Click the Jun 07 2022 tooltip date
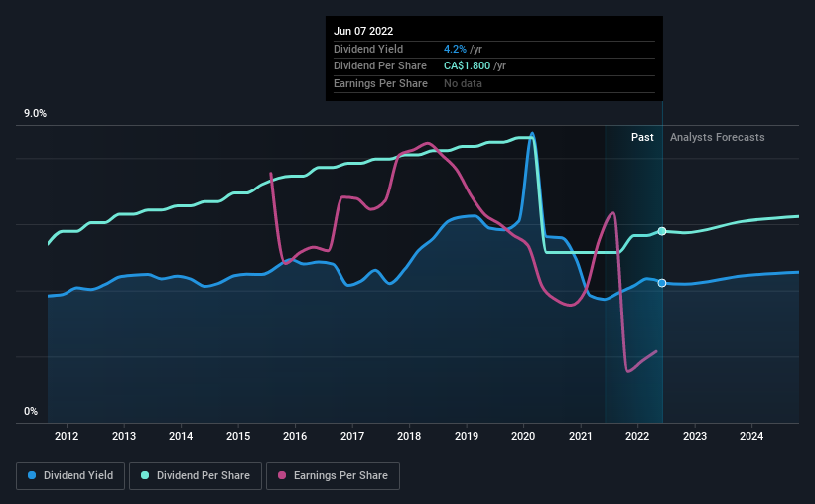The width and height of the screenshot is (815, 504). tap(363, 31)
